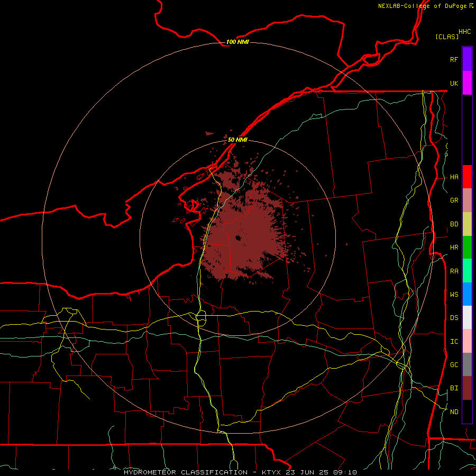476x476 pixels.
Task: Click the KTYX station identifier
Action: 271,472
